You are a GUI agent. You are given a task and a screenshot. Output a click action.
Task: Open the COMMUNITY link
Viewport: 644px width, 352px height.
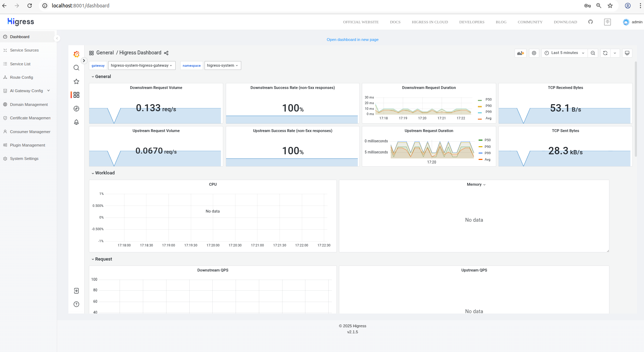[x=530, y=22]
